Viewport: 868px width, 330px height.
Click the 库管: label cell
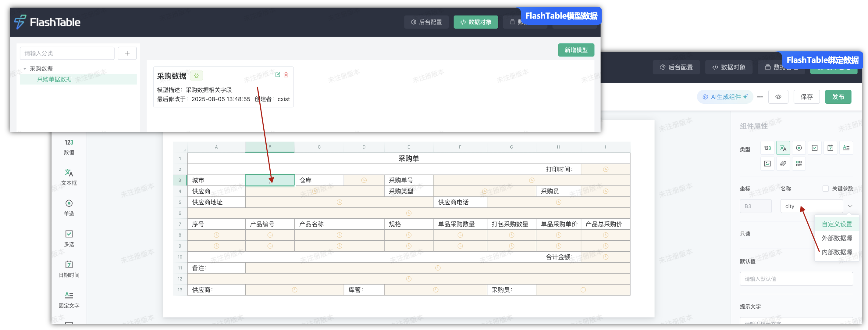pyautogui.click(x=364, y=290)
